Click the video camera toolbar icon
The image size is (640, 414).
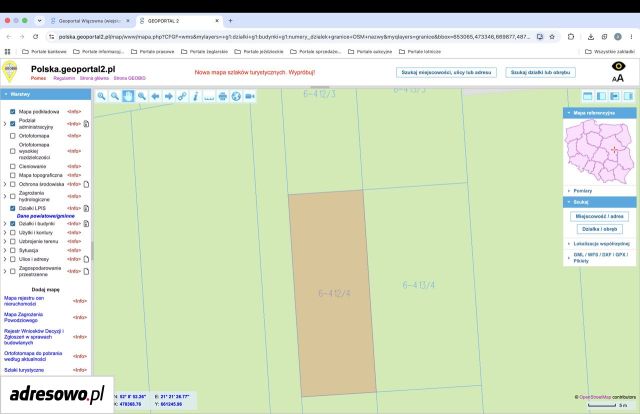point(249,96)
